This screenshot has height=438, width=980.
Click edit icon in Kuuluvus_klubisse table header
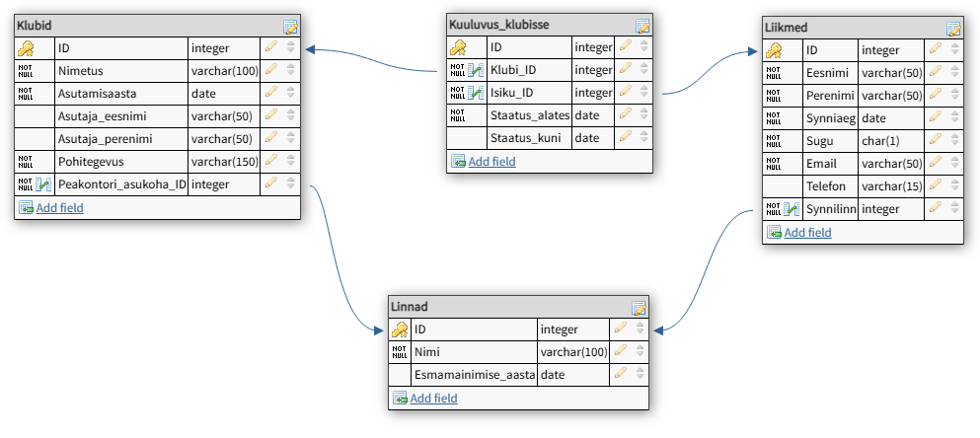642,27
